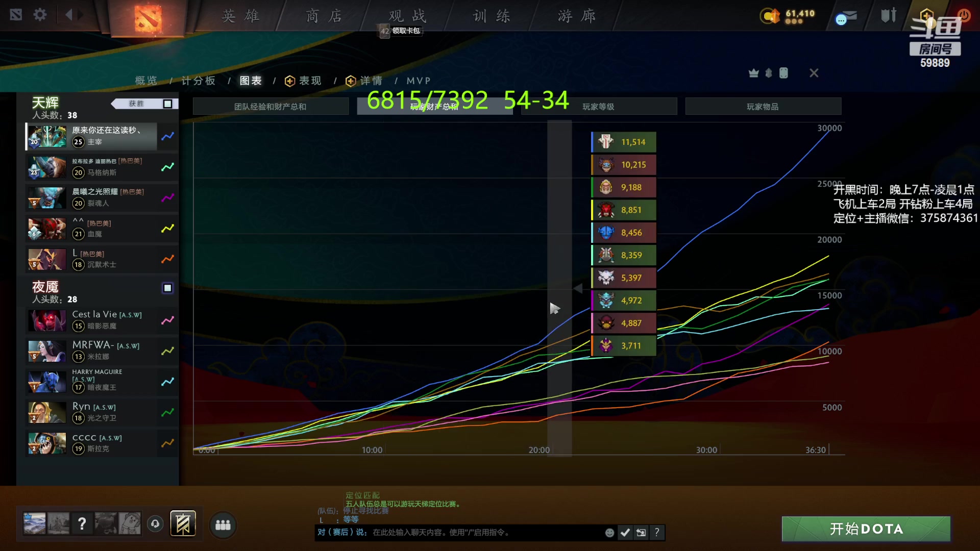The height and width of the screenshot is (551, 980).
Task: Click the question mark party slot
Action: [82, 523]
